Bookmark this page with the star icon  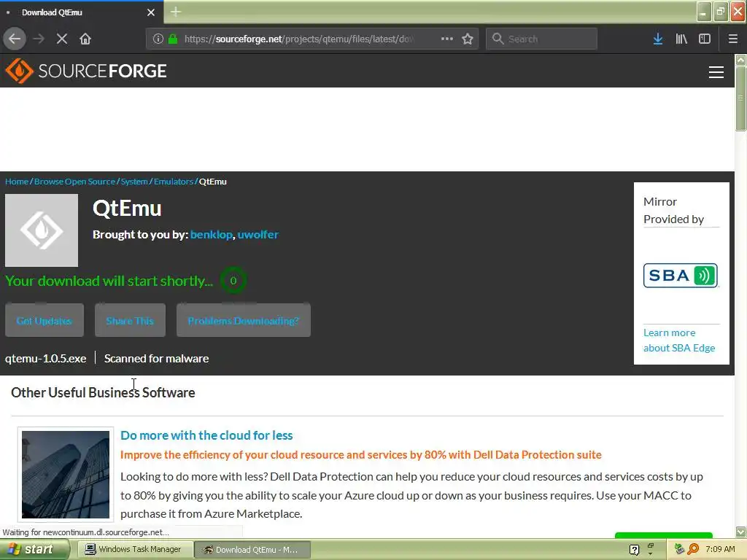[468, 39]
